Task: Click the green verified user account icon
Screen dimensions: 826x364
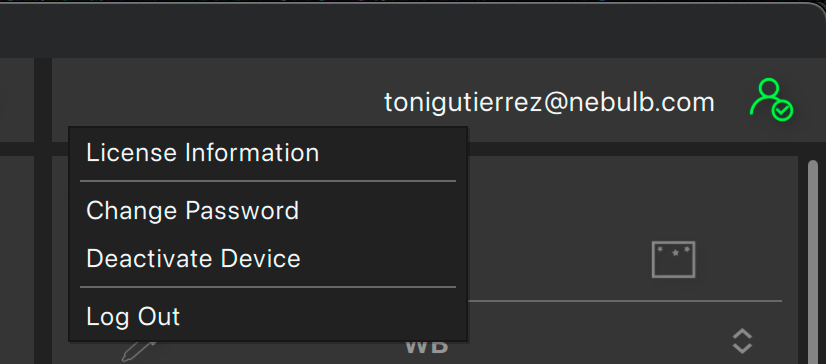Action: [x=771, y=100]
